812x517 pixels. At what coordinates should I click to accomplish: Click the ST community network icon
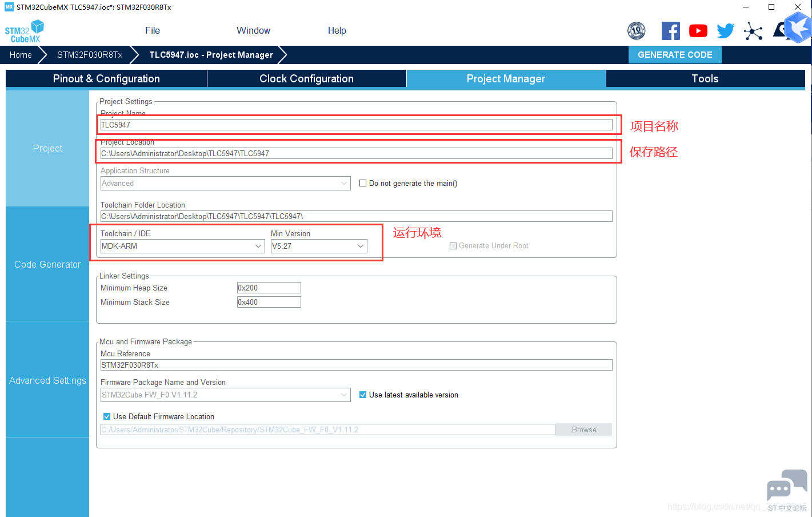[753, 31]
